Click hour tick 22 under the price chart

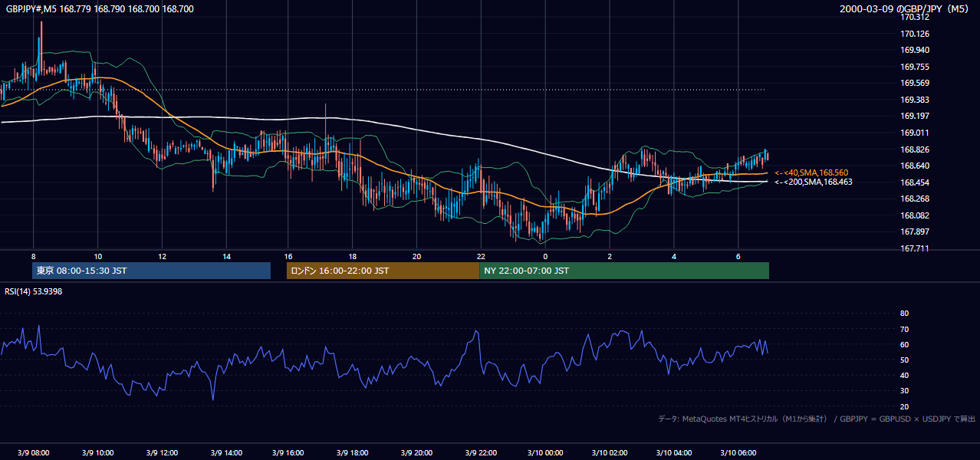481,256
